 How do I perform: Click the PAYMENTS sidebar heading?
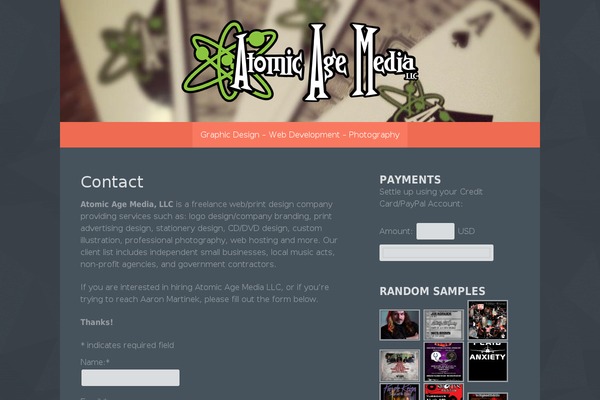coord(410,180)
